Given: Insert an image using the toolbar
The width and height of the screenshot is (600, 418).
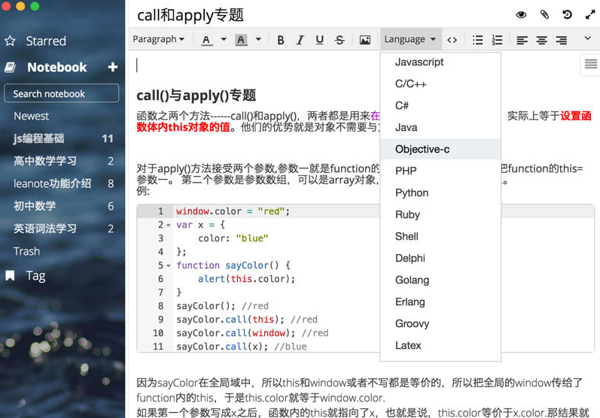Looking at the screenshot, I should [x=365, y=40].
